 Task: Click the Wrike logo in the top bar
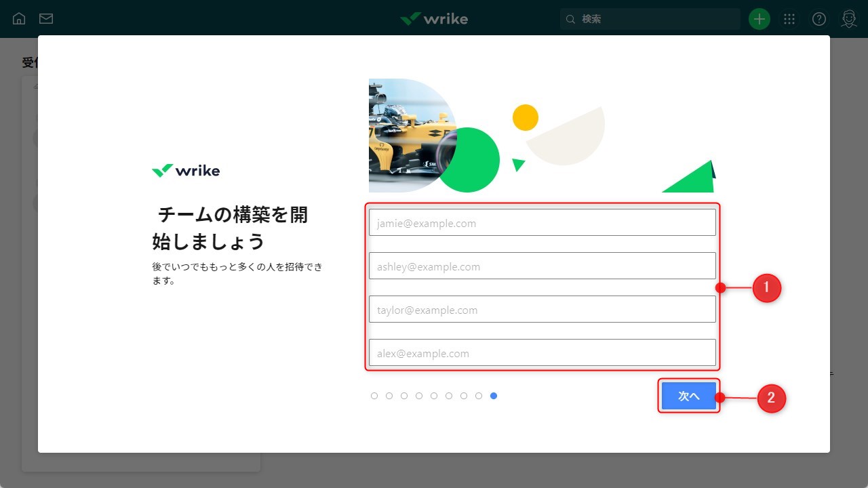tap(433, 18)
